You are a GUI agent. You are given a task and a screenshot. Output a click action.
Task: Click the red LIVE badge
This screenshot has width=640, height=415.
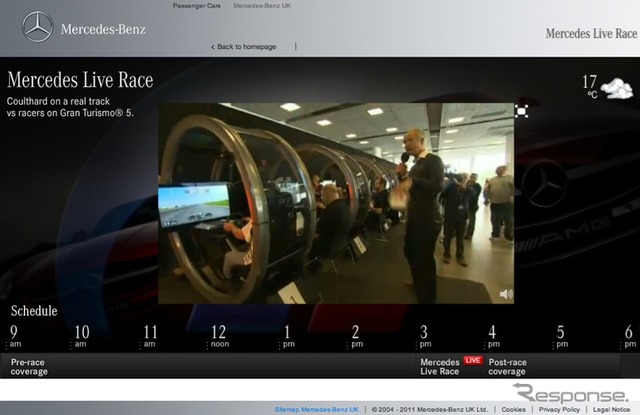pos(473,360)
